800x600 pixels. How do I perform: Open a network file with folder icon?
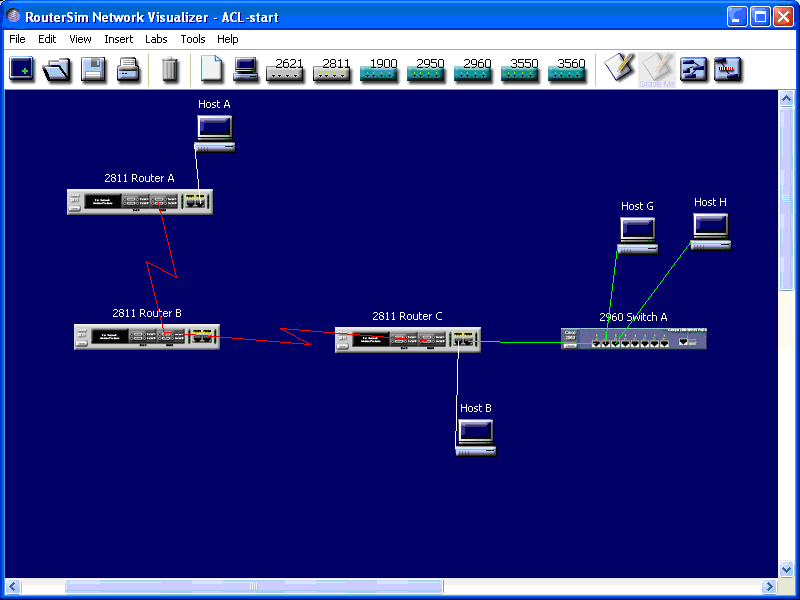coord(56,69)
